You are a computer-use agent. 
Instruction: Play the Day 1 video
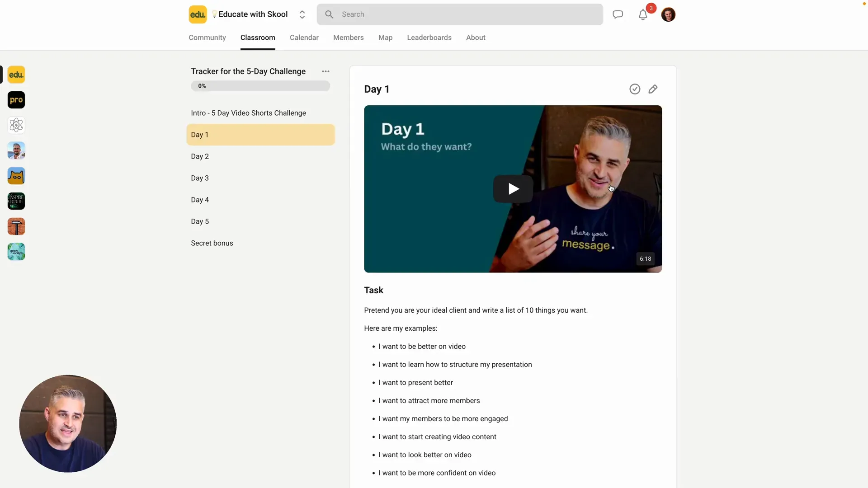tap(513, 188)
